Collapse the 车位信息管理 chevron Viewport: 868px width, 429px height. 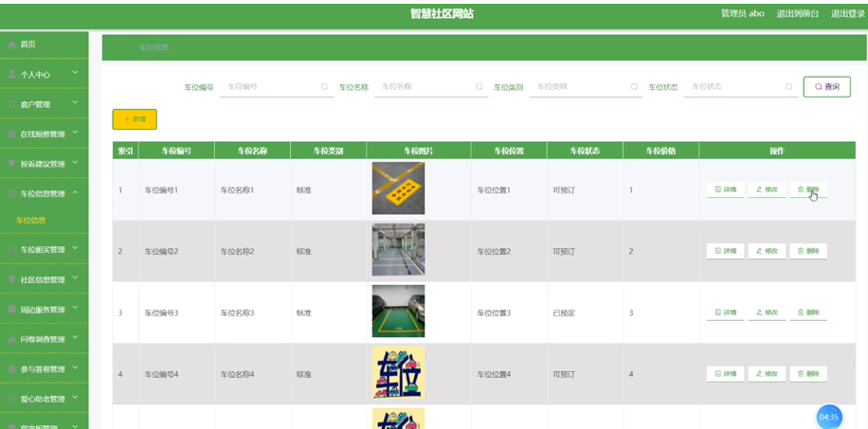[75, 192]
